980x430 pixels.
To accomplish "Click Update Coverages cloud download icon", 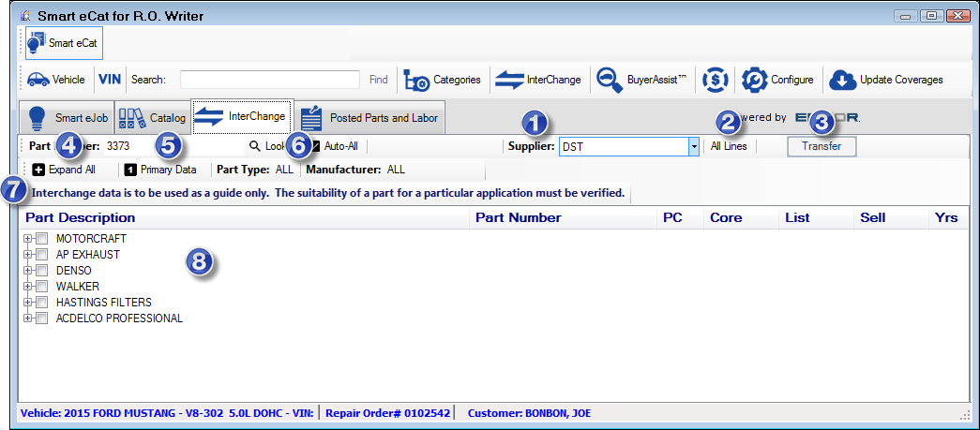I will pyautogui.click(x=842, y=80).
